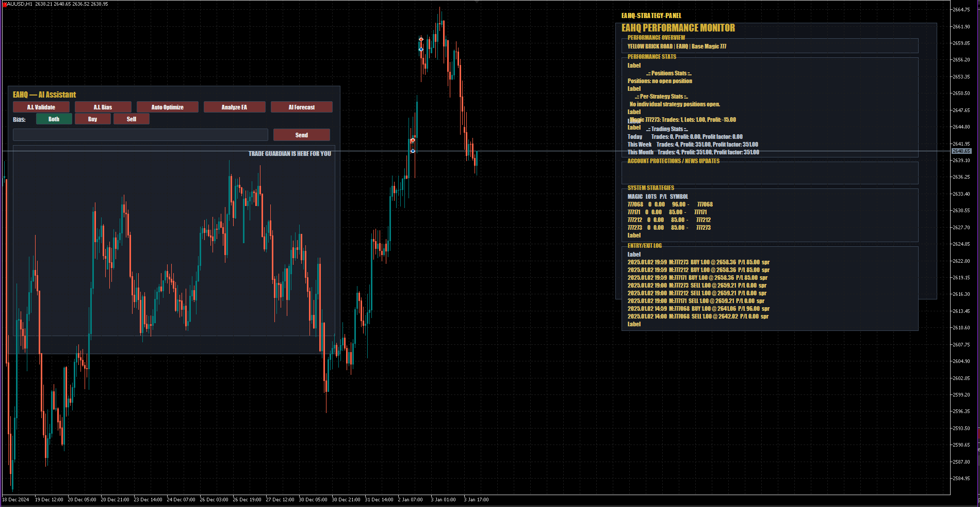Click the blue trade arrow near 2658
The height and width of the screenshot is (507, 980).
pyautogui.click(x=421, y=49)
